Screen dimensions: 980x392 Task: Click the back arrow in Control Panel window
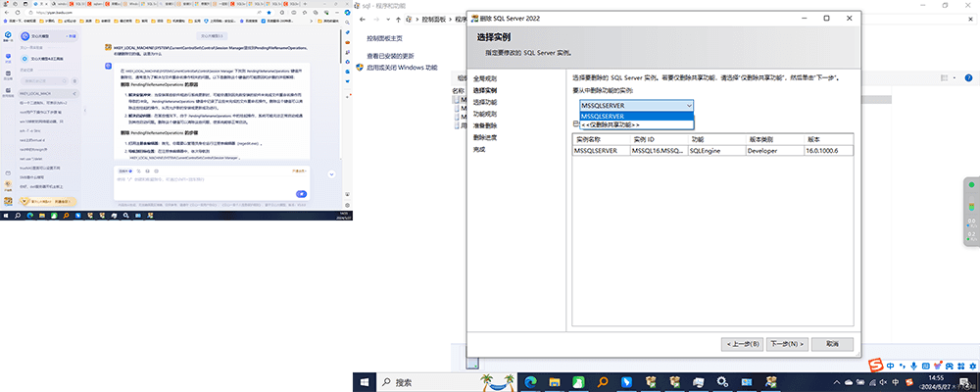(363, 20)
